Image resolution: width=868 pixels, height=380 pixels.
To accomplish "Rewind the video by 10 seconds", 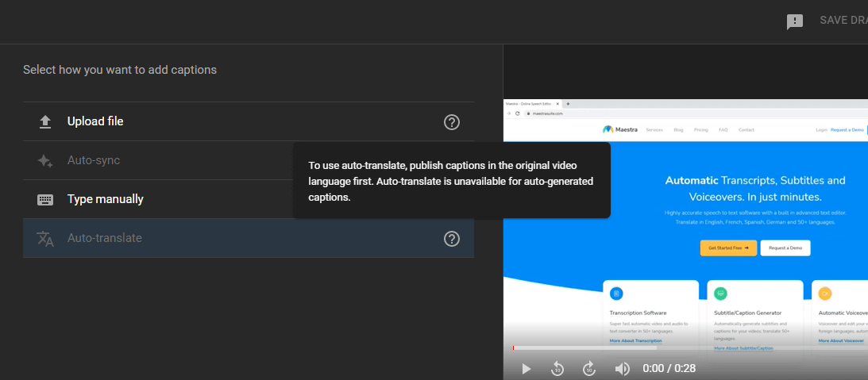I will (557, 368).
